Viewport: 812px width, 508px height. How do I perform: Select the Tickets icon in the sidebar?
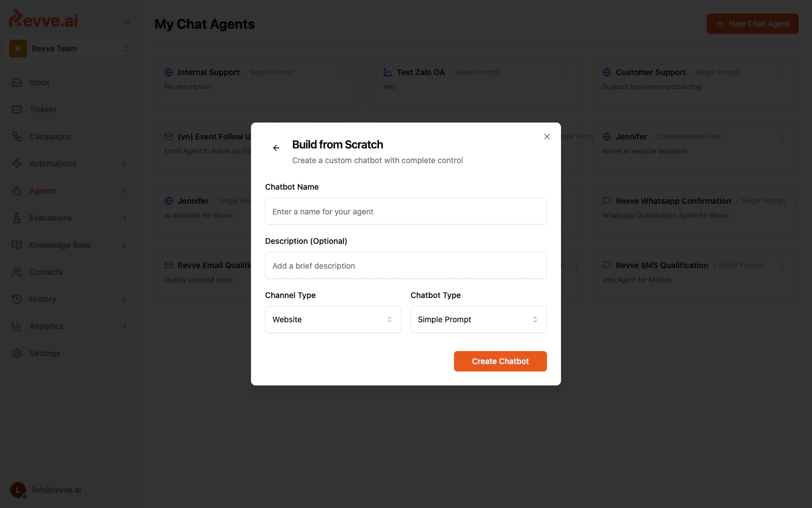click(x=16, y=110)
